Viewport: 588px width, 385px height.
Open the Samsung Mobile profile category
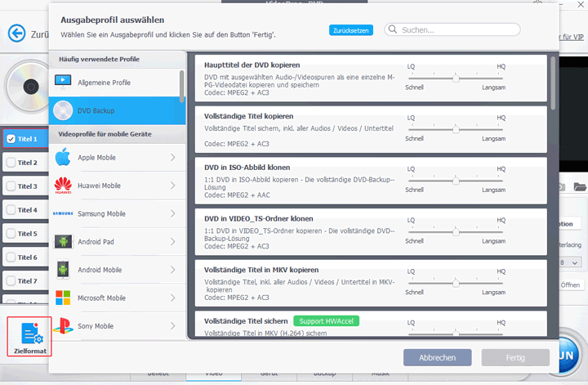click(117, 213)
